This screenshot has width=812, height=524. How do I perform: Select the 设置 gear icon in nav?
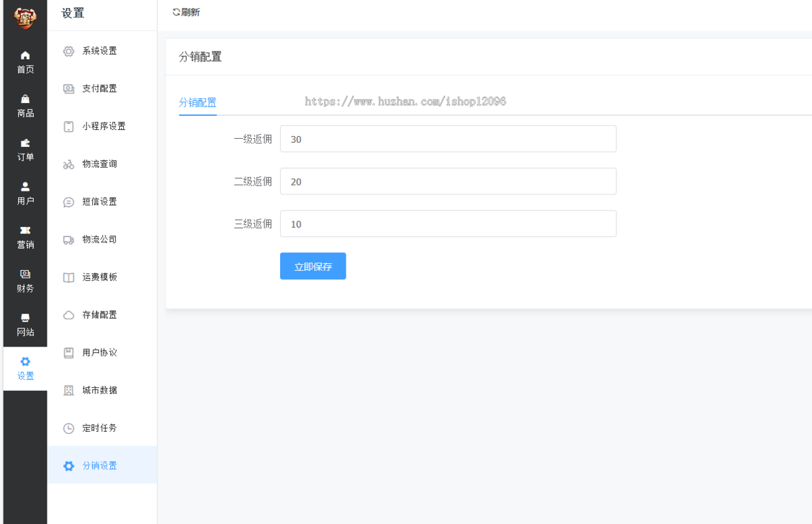tap(25, 362)
